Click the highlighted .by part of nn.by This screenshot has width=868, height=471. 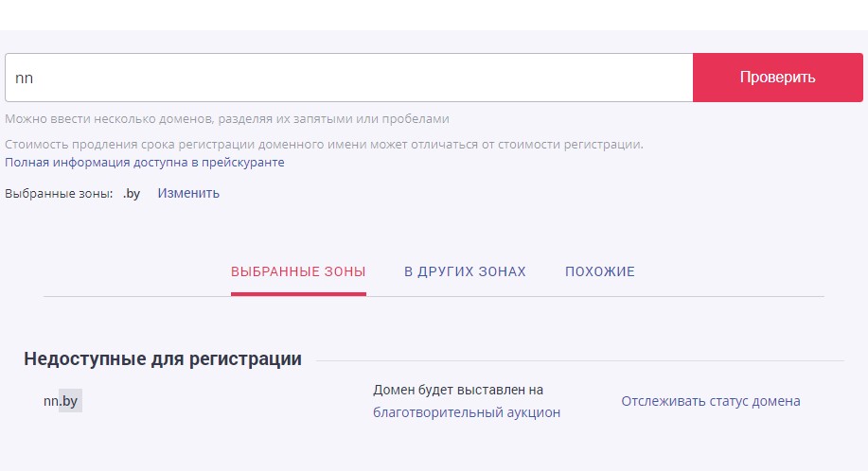click(x=70, y=401)
